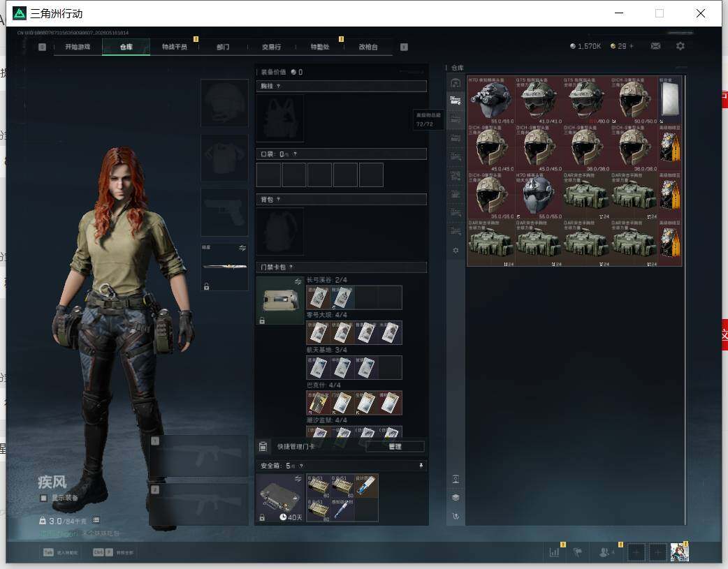Select the first GT5 helmet in stash
This screenshot has height=569, width=728.
click(539, 100)
